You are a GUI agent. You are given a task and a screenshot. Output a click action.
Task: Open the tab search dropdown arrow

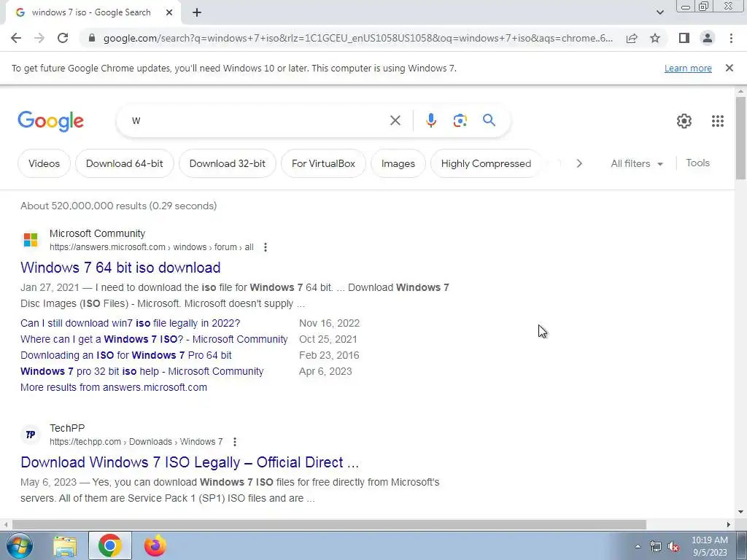pos(659,12)
